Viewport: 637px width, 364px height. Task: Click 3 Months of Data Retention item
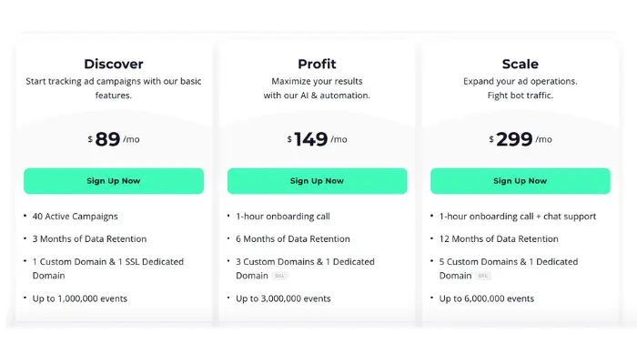(89, 238)
